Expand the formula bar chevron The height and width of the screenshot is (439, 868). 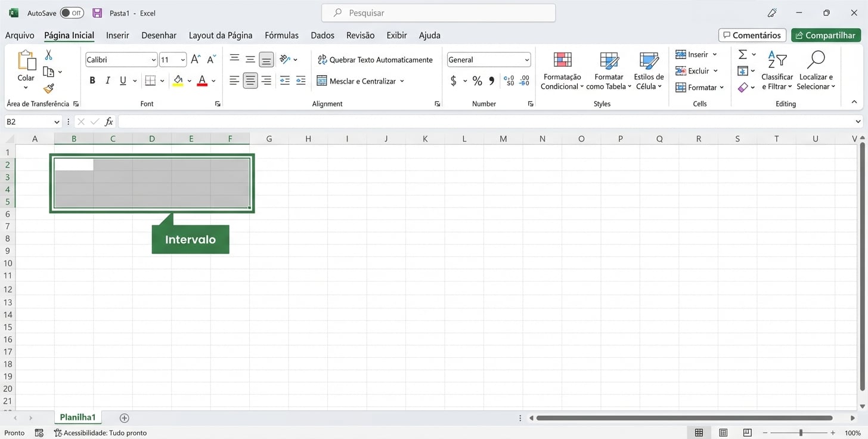(x=858, y=122)
